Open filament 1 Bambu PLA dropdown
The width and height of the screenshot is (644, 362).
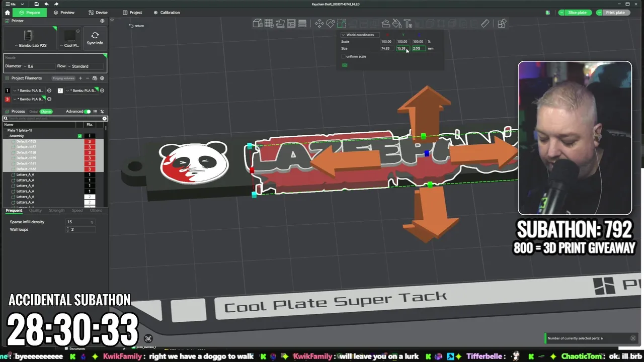coord(29,90)
